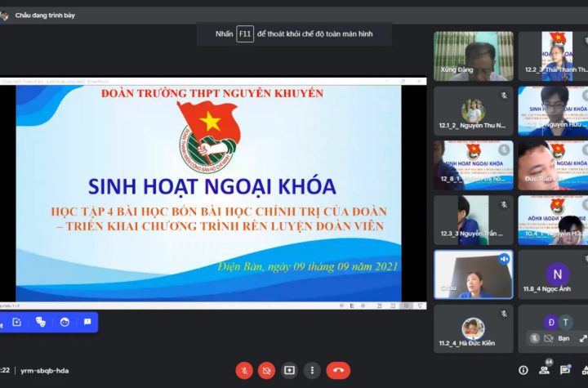Select Châu's active speaker video tile
The height and width of the screenshot is (388, 588).
[x=473, y=274]
